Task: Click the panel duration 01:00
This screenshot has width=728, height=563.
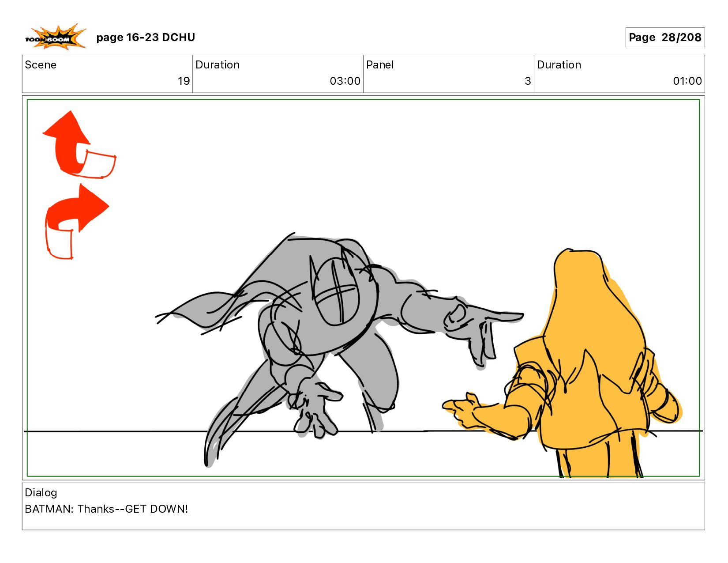Action: click(687, 81)
